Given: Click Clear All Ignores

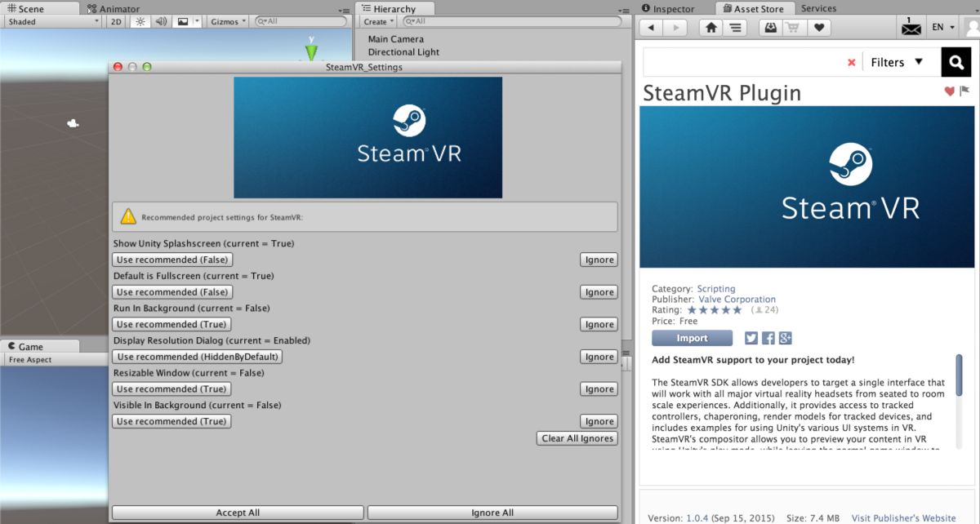Looking at the screenshot, I should click(x=577, y=438).
